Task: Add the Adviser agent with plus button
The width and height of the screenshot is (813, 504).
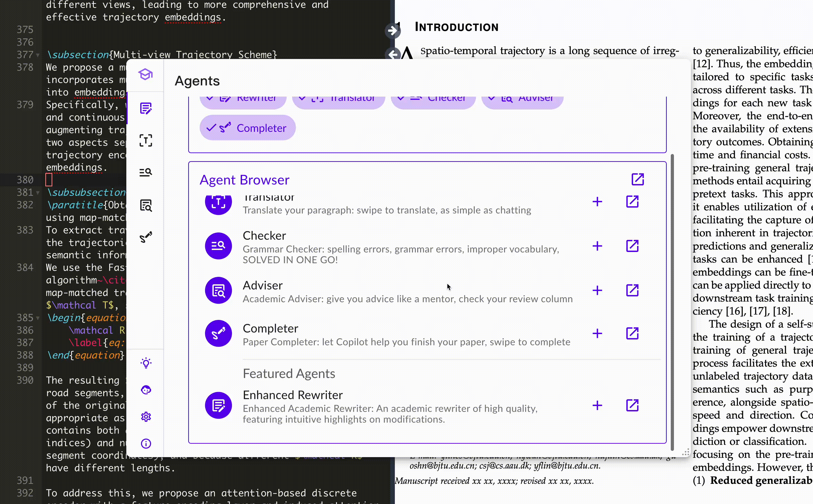Action: (597, 290)
